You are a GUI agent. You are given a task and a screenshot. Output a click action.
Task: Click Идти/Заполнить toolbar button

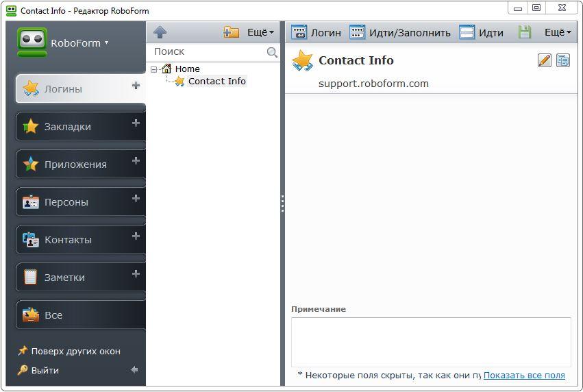coord(400,32)
